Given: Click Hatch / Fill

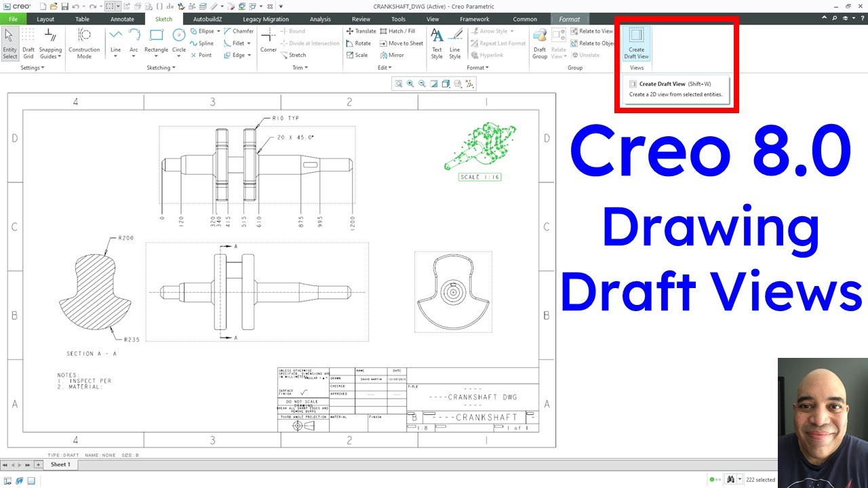Looking at the screenshot, I should 397,31.
